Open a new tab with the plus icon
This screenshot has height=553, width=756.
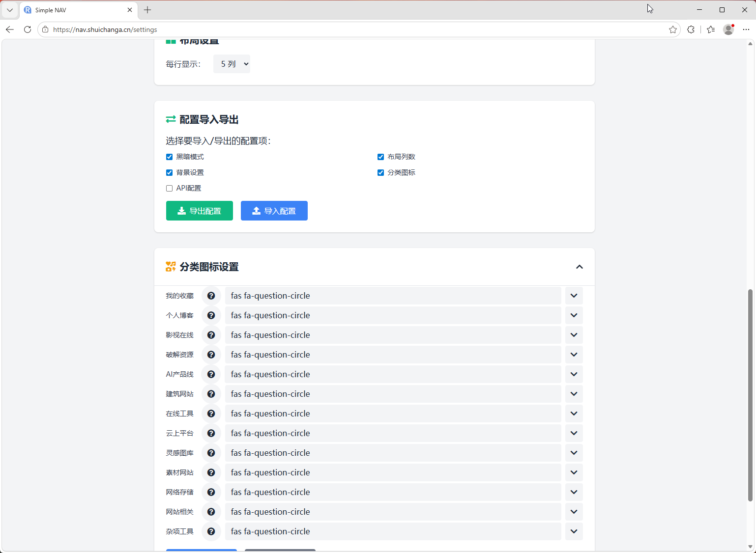[147, 10]
